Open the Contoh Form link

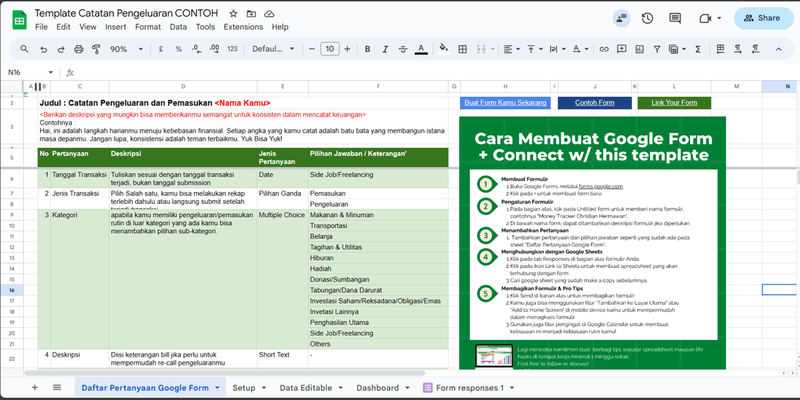[x=594, y=103]
